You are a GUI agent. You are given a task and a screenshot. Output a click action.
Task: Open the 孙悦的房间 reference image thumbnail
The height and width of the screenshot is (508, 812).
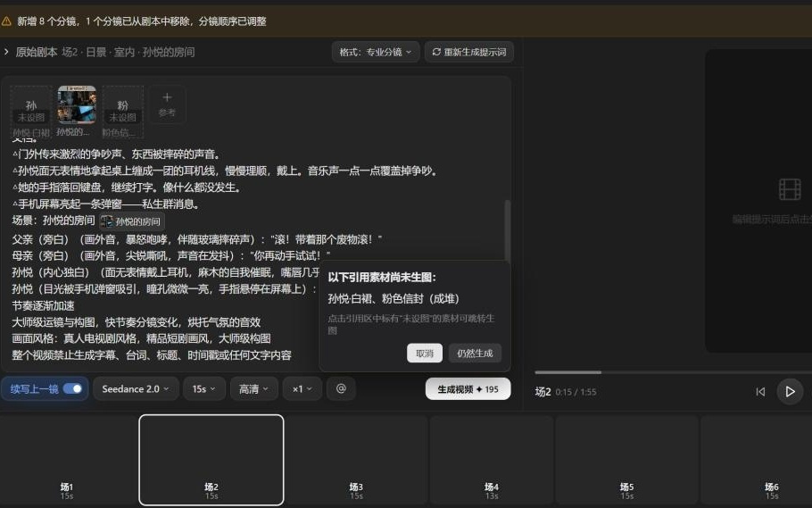click(x=77, y=105)
